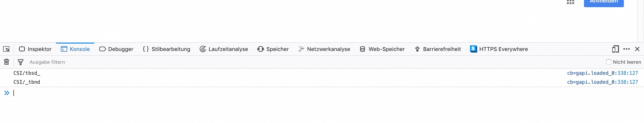The height and width of the screenshot is (123, 644).
Task: Open the Web-Speicher tab
Action: pos(382,49)
